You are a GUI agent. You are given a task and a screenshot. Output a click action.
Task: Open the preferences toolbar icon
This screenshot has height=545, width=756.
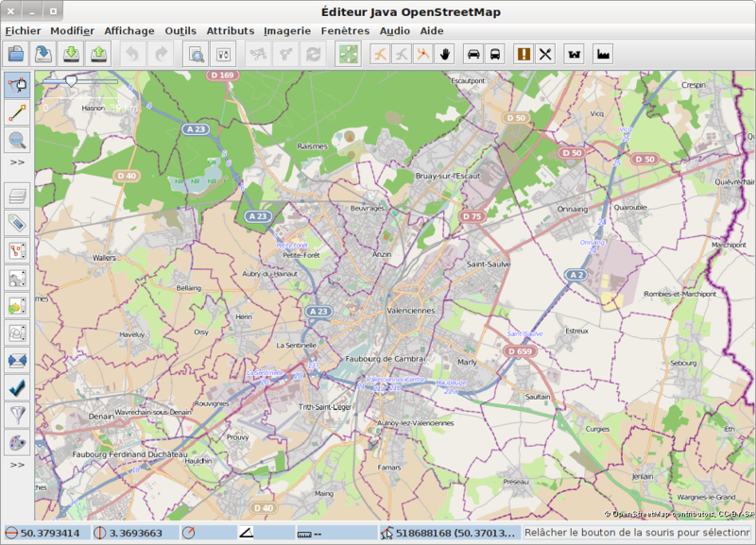pyautogui.click(x=224, y=54)
